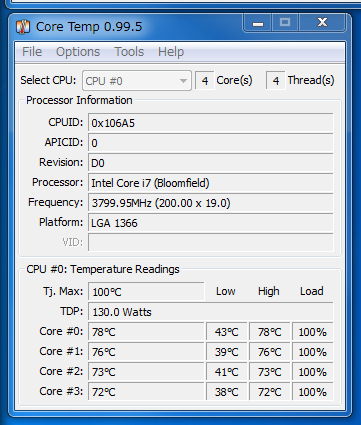Maximize the Core Temp window
Image resolution: width=361 pixels, height=425 pixels.
tap(285, 23)
